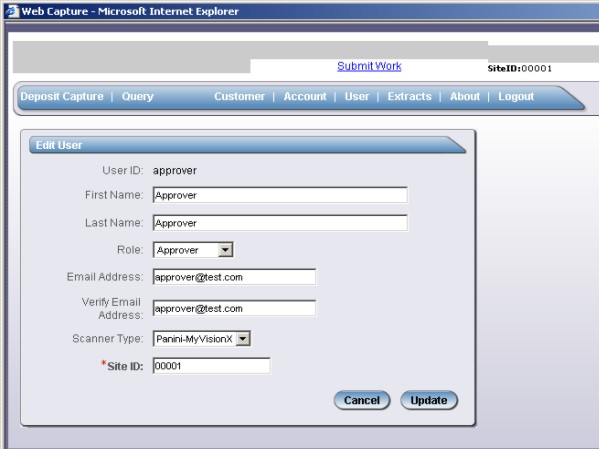Click Logout in the navigation bar

point(516,96)
